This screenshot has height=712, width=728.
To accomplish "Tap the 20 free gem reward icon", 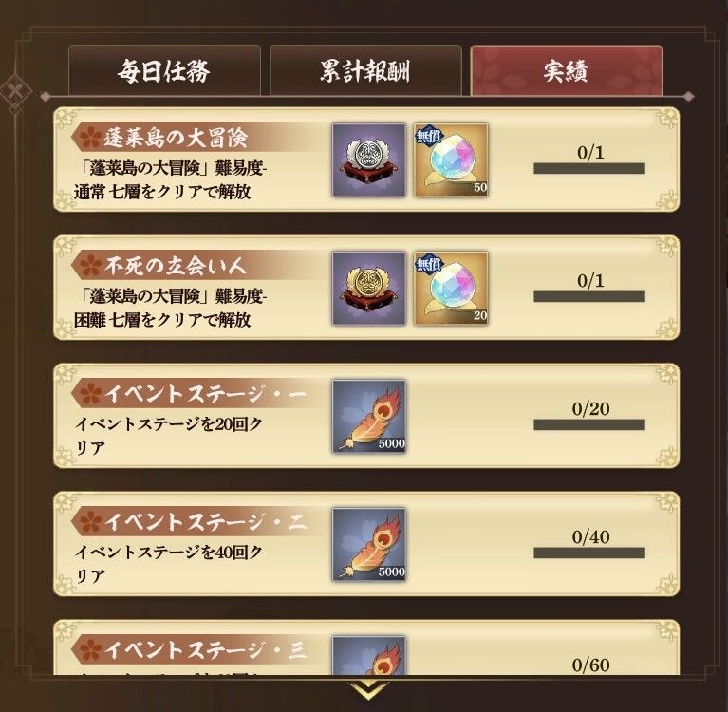I will (451, 289).
